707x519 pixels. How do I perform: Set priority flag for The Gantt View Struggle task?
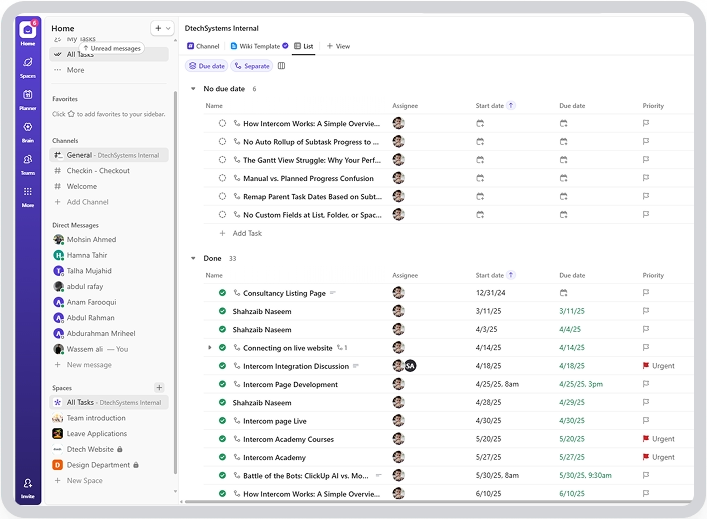[646, 160]
